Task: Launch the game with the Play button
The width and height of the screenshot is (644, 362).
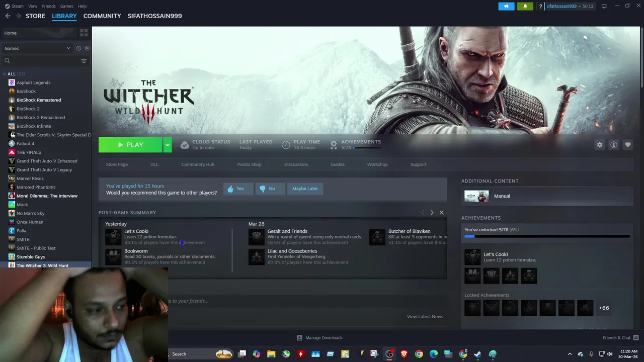Action: 130,145
